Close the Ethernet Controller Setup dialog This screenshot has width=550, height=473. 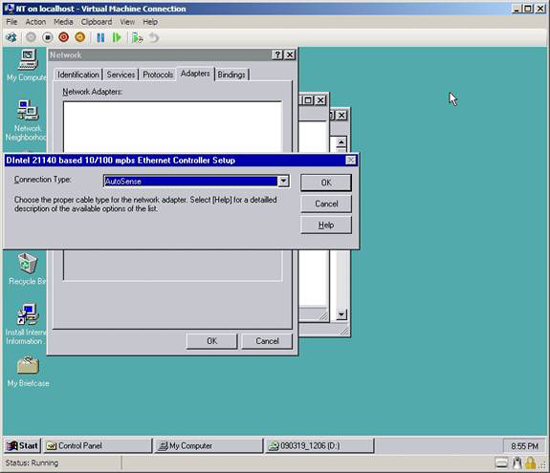351,160
